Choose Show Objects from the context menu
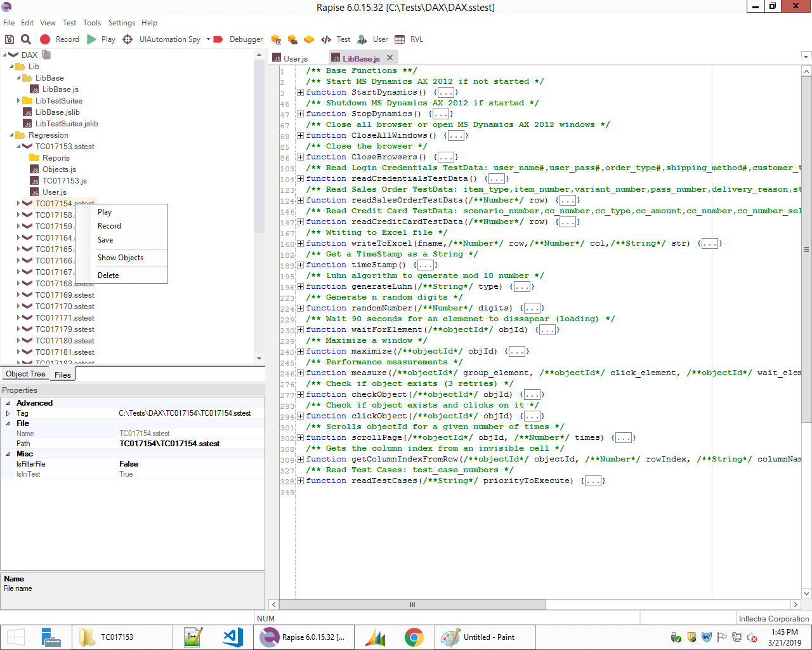Image resolution: width=812 pixels, height=650 pixels. (x=121, y=258)
